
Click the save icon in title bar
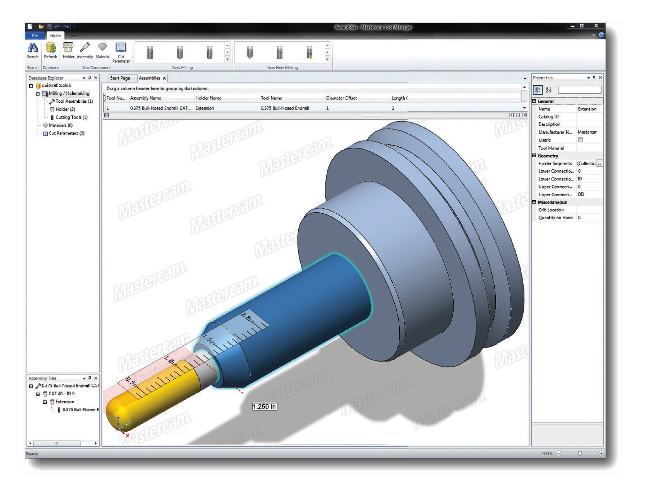point(49,27)
